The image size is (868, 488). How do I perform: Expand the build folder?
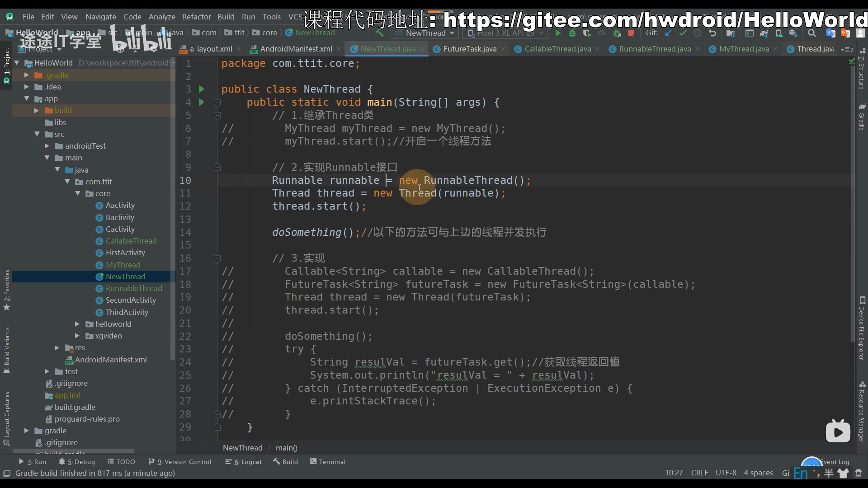pos(36,110)
